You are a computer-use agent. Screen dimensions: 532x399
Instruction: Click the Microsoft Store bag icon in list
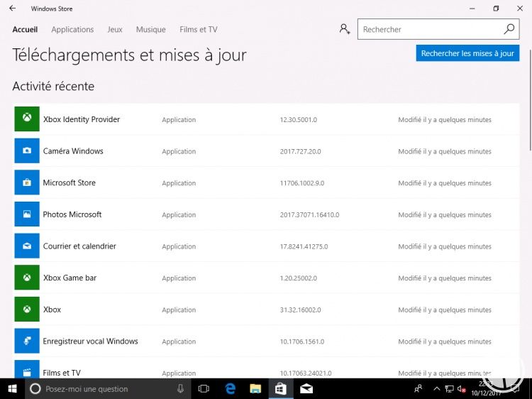click(x=27, y=182)
